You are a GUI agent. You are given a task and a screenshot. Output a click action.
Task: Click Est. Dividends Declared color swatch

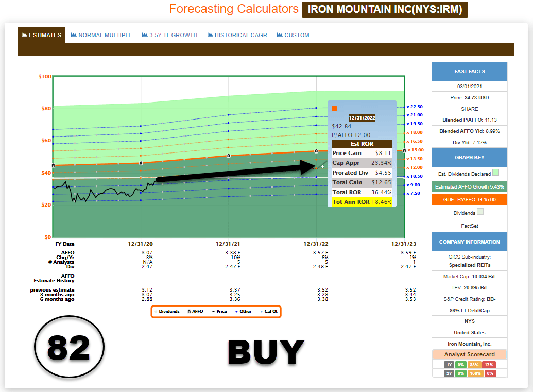[x=495, y=173]
